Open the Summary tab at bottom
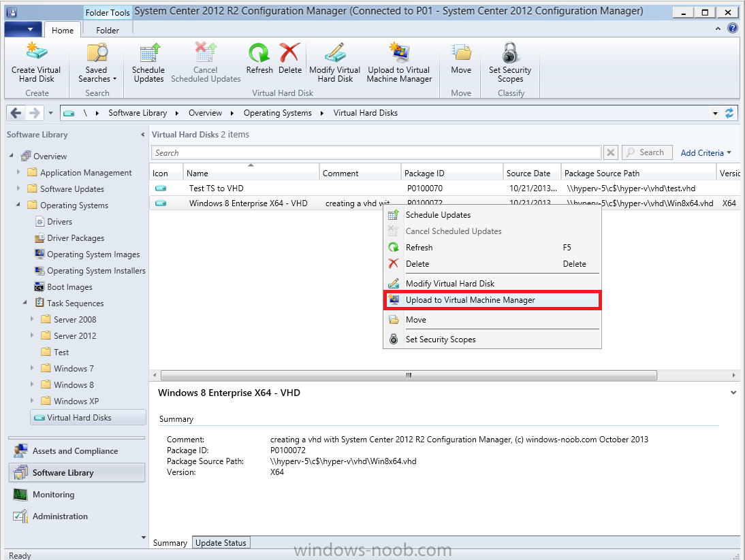Screen dimensions: 745x560 (170, 542)
